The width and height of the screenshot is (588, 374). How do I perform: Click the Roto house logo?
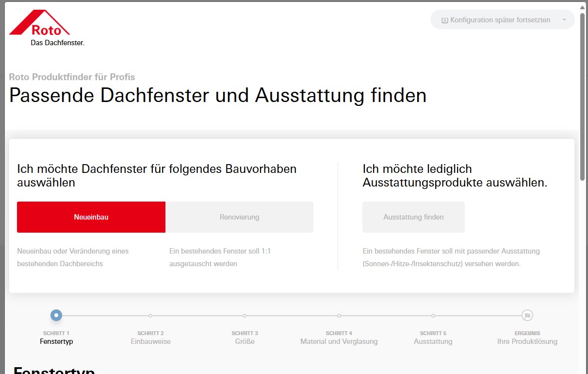pos(40,24)
